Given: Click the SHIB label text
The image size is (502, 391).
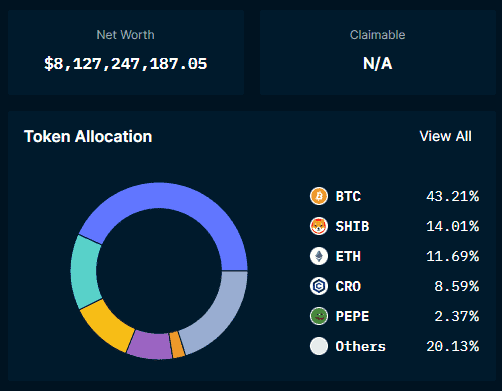Looking at the screenshot, I should coord(352,226).
